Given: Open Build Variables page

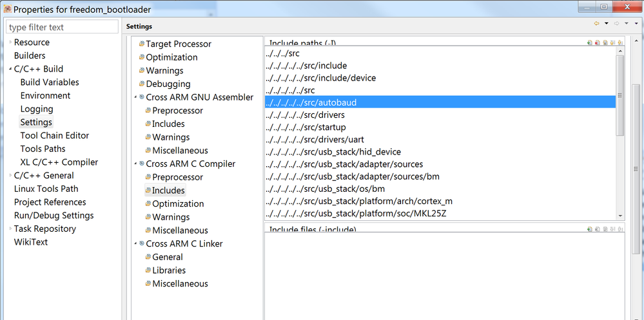Looking at the screenshot, I should [50, 82].
